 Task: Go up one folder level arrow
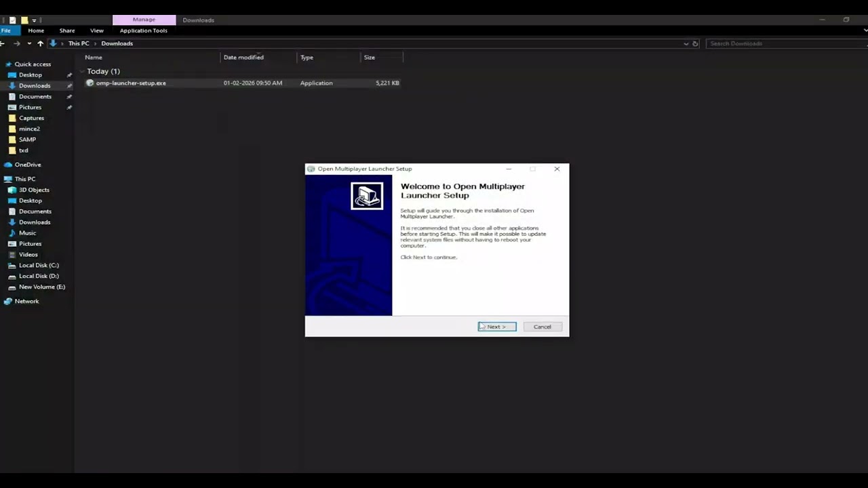click(x=40, y=43)
